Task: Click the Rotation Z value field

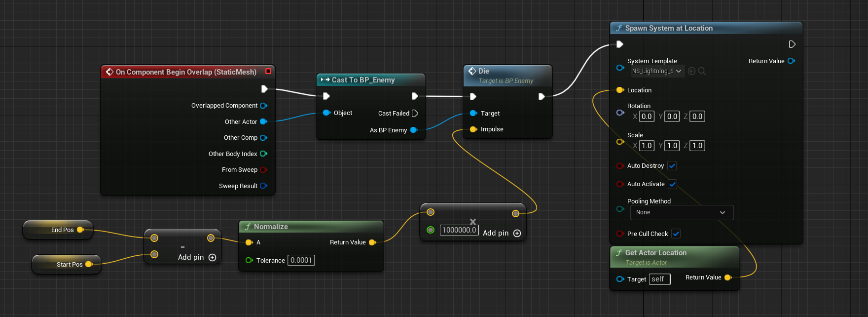Action: pos(697,117)
